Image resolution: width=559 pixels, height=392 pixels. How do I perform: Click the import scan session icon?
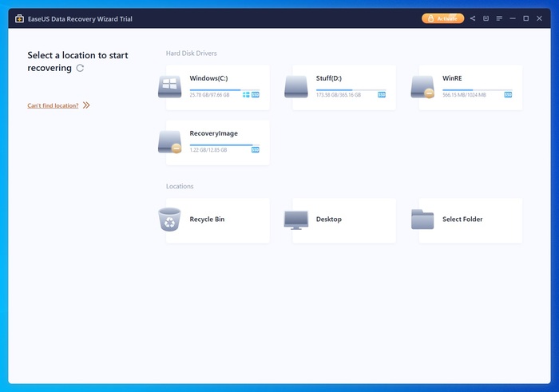click(486, 18)
